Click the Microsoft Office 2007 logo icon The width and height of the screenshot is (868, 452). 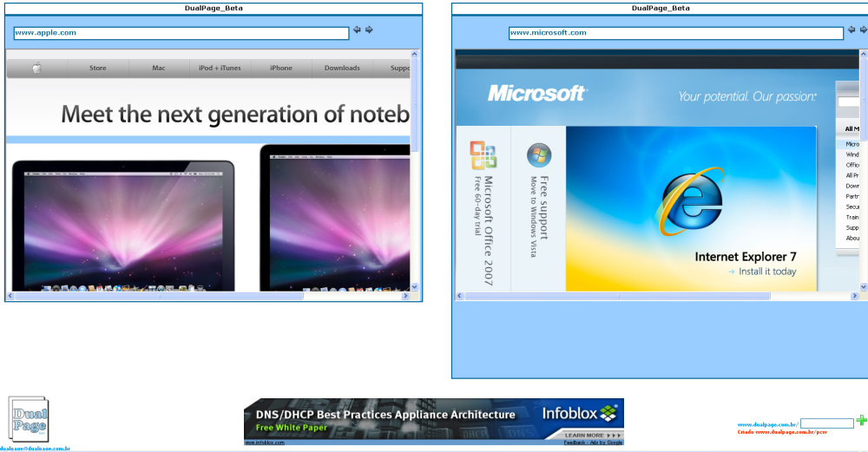[483, 155]
